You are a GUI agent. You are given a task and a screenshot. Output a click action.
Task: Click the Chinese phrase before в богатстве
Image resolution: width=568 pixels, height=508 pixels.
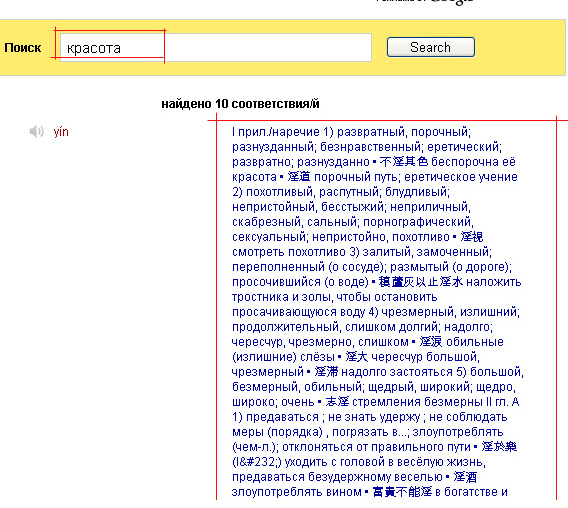tap(402, 492)
